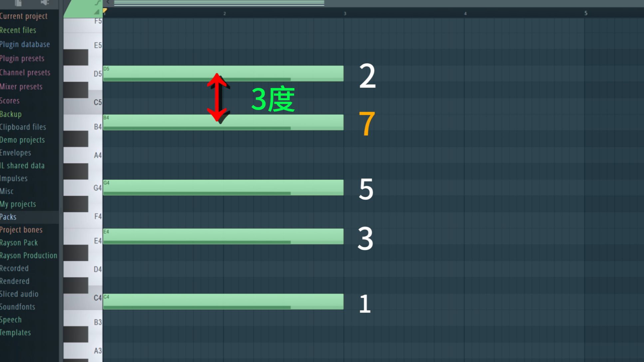This screenshot has width=644, height=362.
Task: Open the Impulses folder in sidebar
Action: [x=13, y=178]
